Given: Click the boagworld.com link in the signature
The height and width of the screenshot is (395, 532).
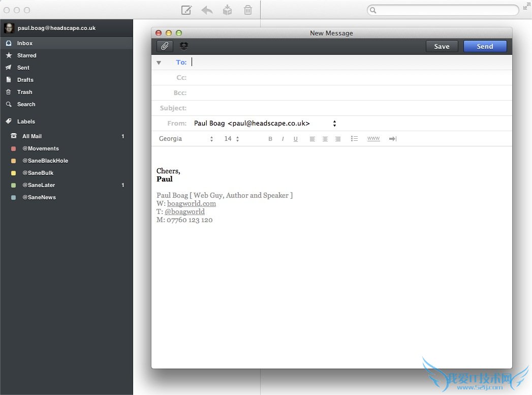Looking at the screenshot, I should [x=192, y=203].
